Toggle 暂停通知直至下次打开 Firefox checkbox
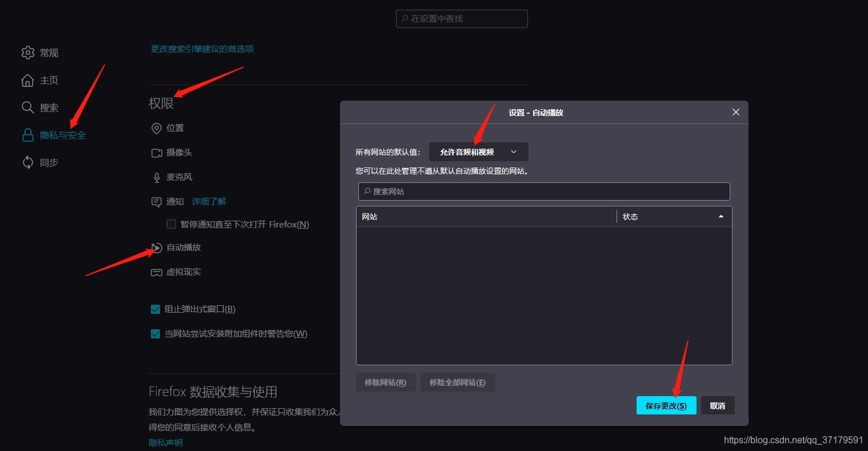This screenshot has height=451, width=868. coord(171,224)
